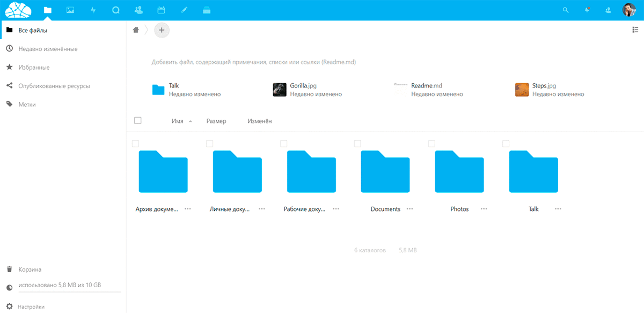
Task: Open the Calendar app icon in top bar
Action: click(161, 10)
